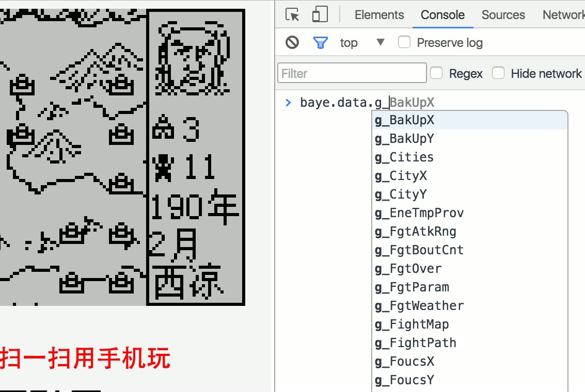Click the console prompt chevron
Screen dimensions: 585x392
tap(288, 103)
